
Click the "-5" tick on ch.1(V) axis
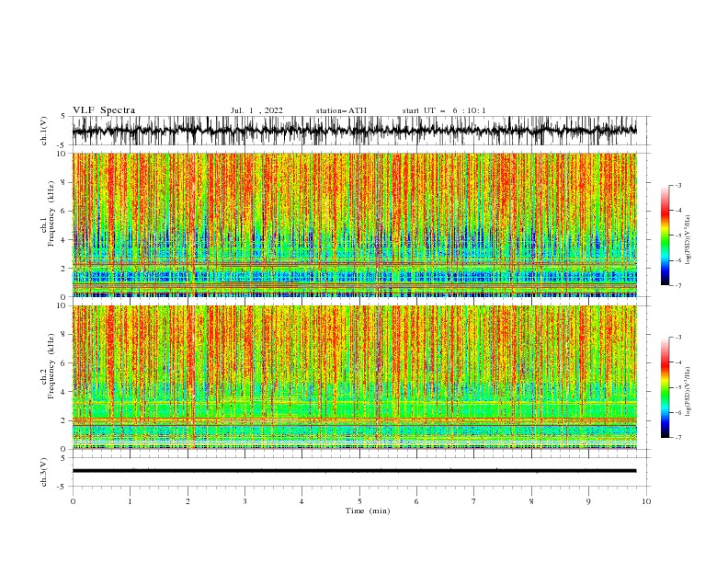[63, 145]
